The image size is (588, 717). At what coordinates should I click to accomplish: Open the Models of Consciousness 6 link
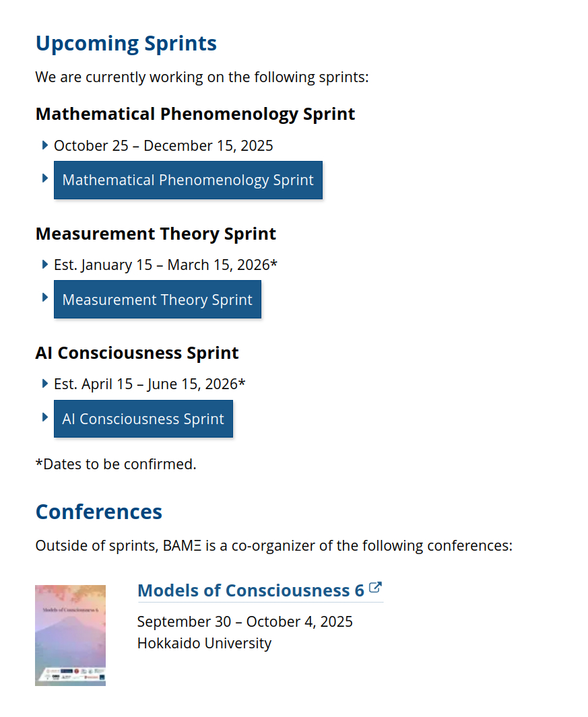(x=251, y=590)
